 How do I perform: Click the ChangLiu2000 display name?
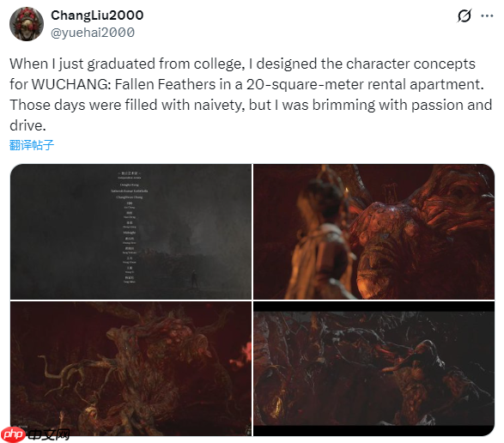(x=97, y=15)
